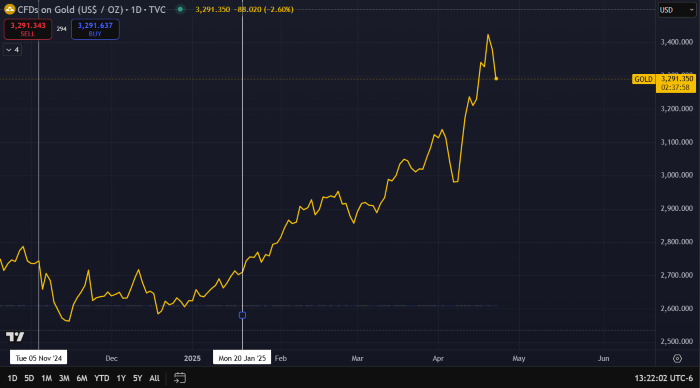The image size is (700, 388).
Task: Expand the collapsed indicators legend showing 4
Action: (12, 50)
